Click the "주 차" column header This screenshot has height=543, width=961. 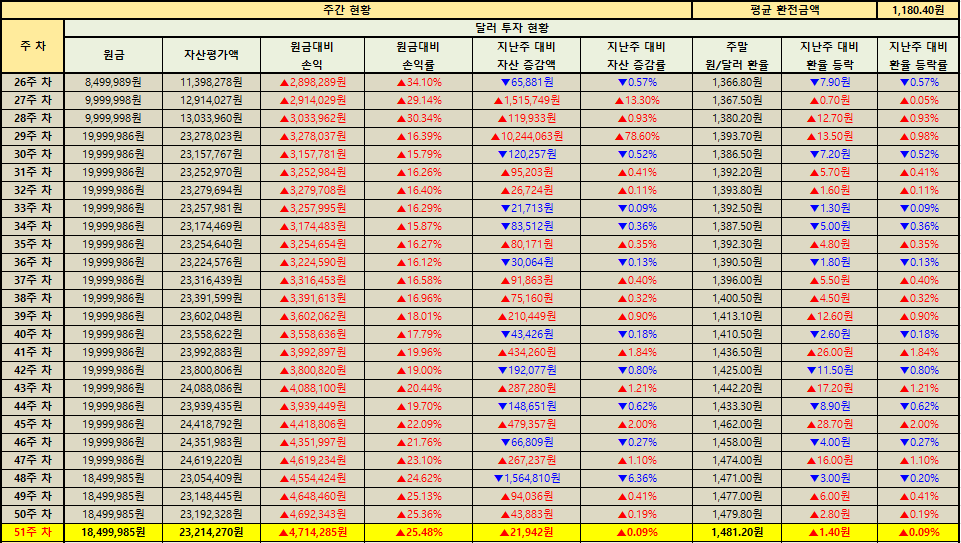point(32,46)
